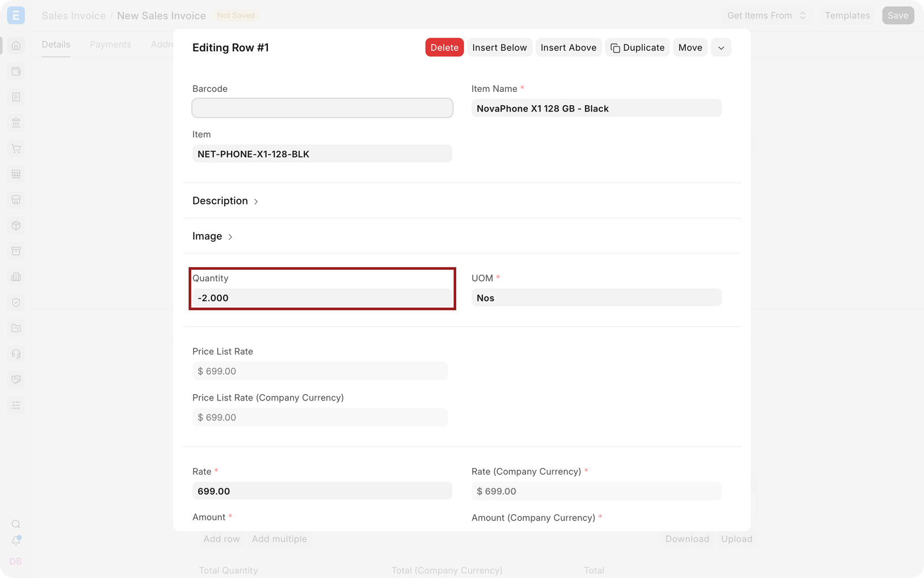Click the Move button
This screenshot has width=924, height=578.
[690, 47]
